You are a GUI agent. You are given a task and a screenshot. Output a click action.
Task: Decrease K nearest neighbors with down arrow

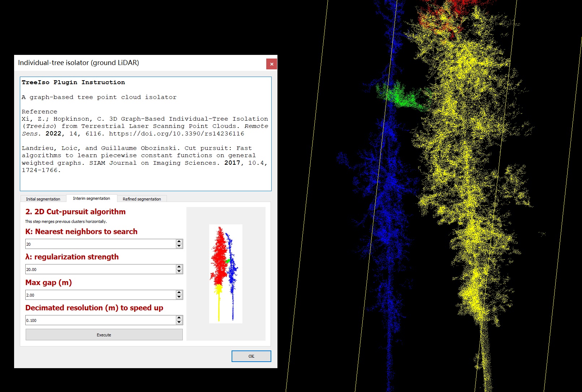179,246
